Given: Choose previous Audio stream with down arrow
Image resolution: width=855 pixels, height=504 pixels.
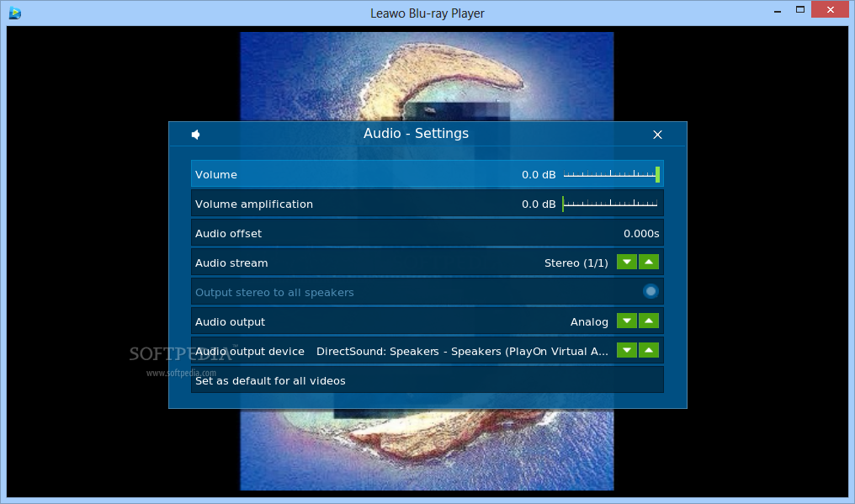Looking at the screenshot, I should coord(627,263).
